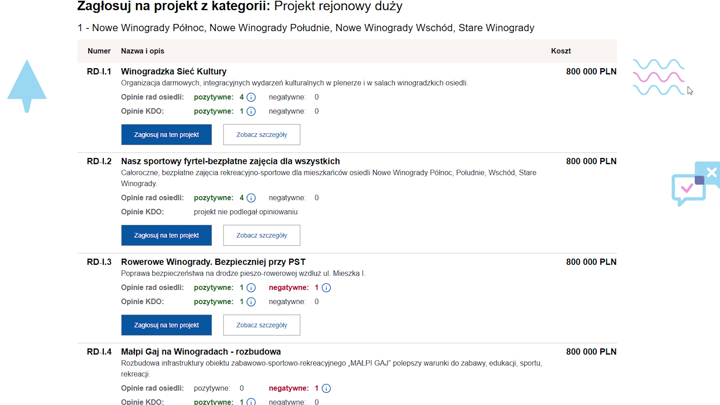The width and height of the screenshot is (720, 405).
Task: Click info icon for RD.I.1 rad osiedli positive opinions
Action: (x=251, y=98)
